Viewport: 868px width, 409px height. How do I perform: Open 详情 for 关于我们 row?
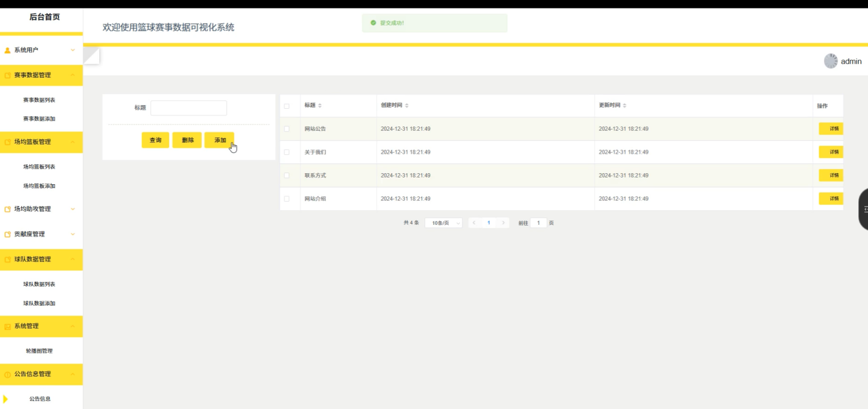point(832,152)
